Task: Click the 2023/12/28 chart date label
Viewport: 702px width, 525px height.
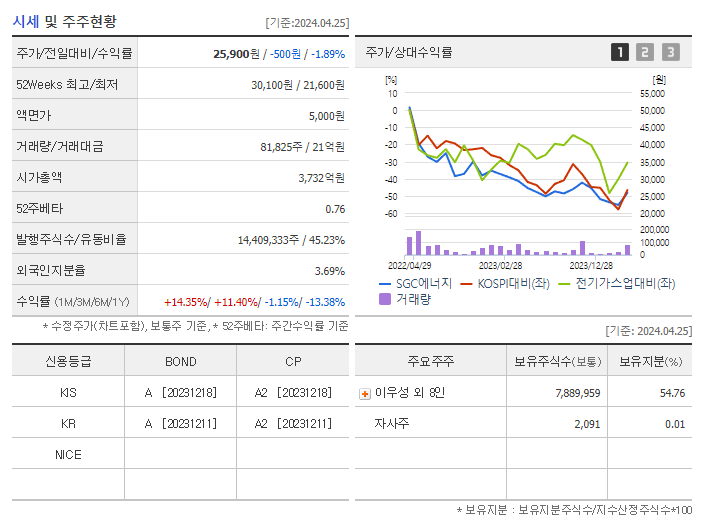Action: (x=591, y=266)
